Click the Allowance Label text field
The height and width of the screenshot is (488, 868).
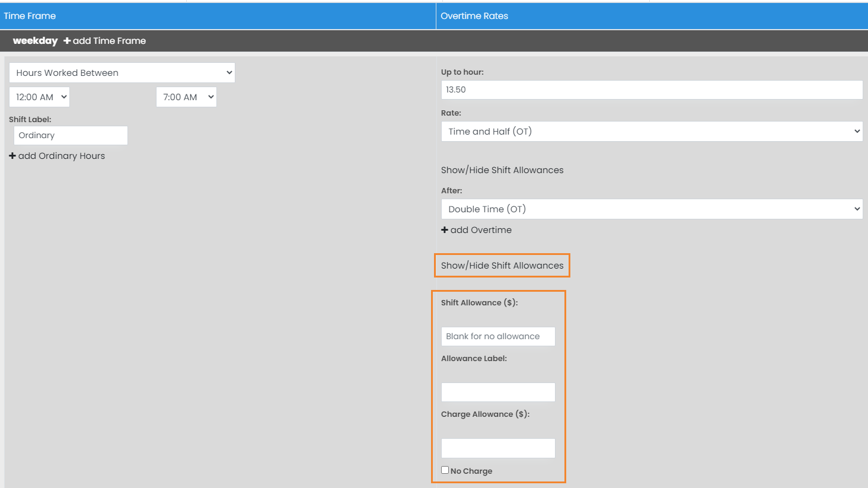pyautogui.click(x=498, y=392)
